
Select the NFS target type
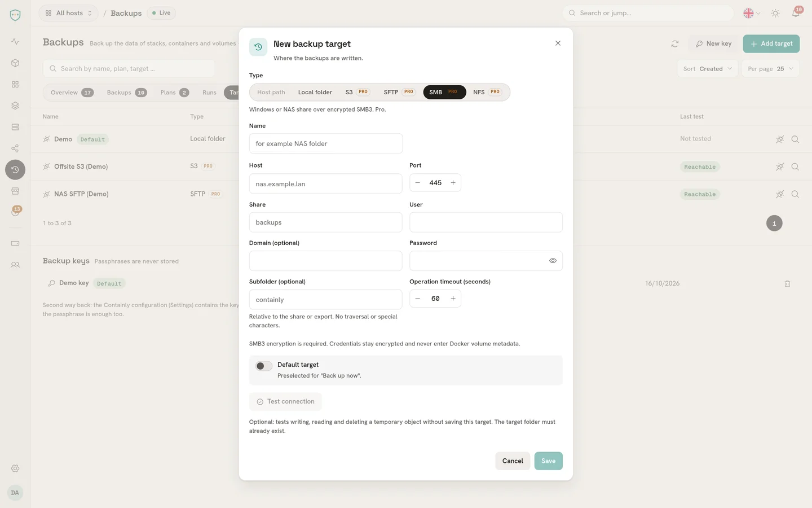tap(488, 92)
